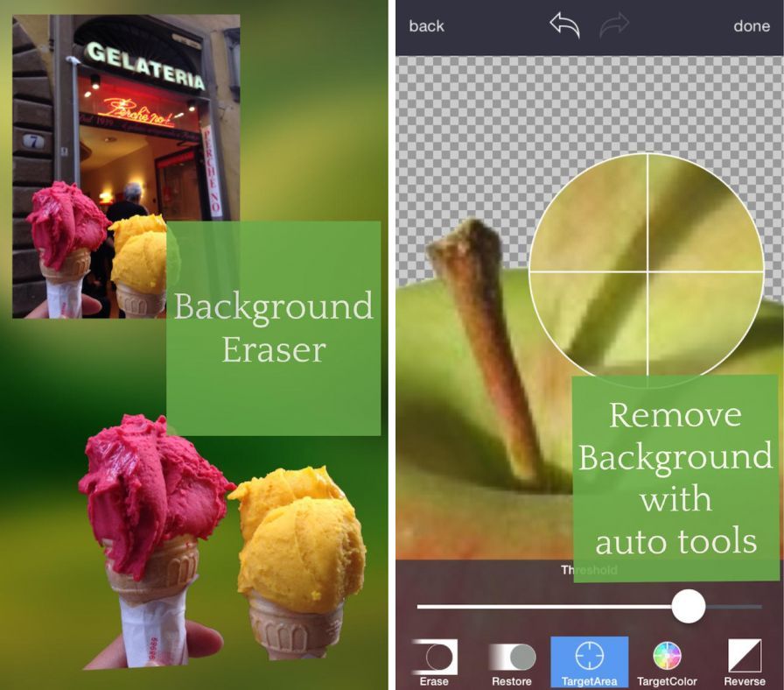Click the Threshold slider handle
This screenshot has width=784, height=690.
(x=689, y=606)
